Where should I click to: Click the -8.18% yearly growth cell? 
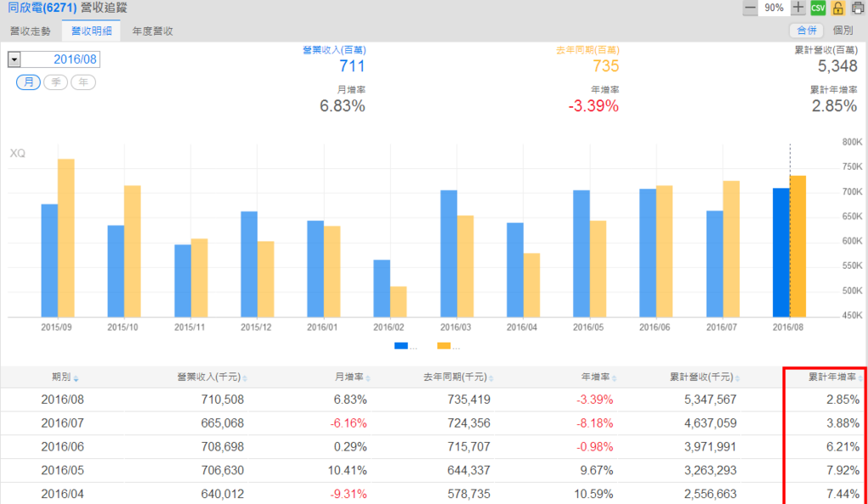point(595,423)
